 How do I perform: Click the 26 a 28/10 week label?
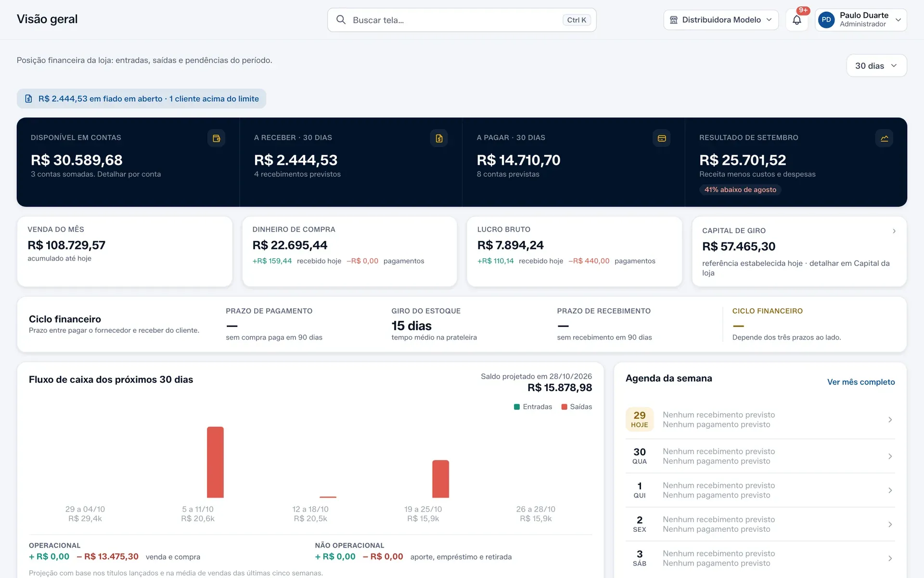coord(536,509)
